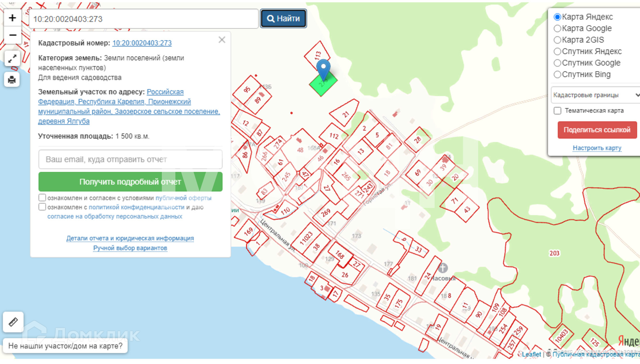Open Кадастровые границы dropdown
The height and width of the screenshot is (364, 640).
(595, 95)
